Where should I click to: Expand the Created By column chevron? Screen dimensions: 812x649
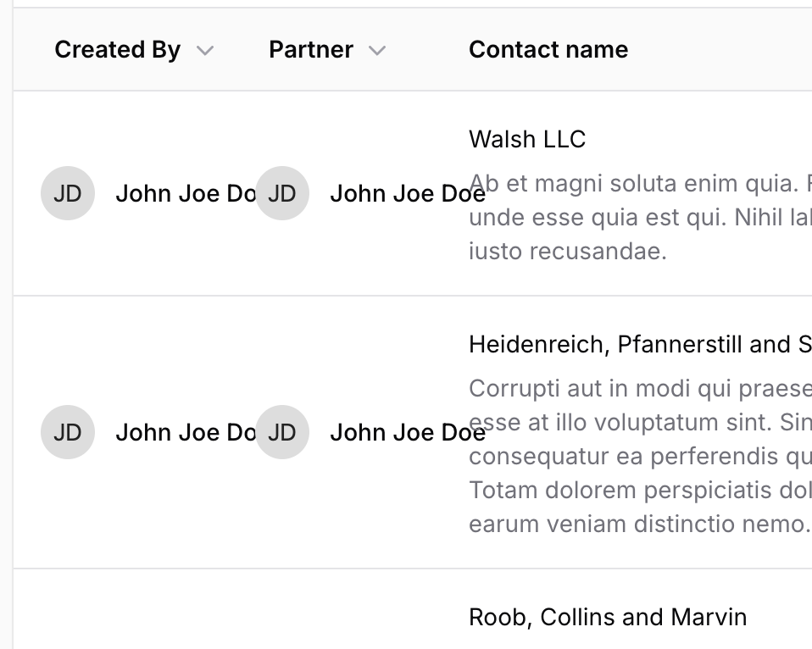coord(204,51)
